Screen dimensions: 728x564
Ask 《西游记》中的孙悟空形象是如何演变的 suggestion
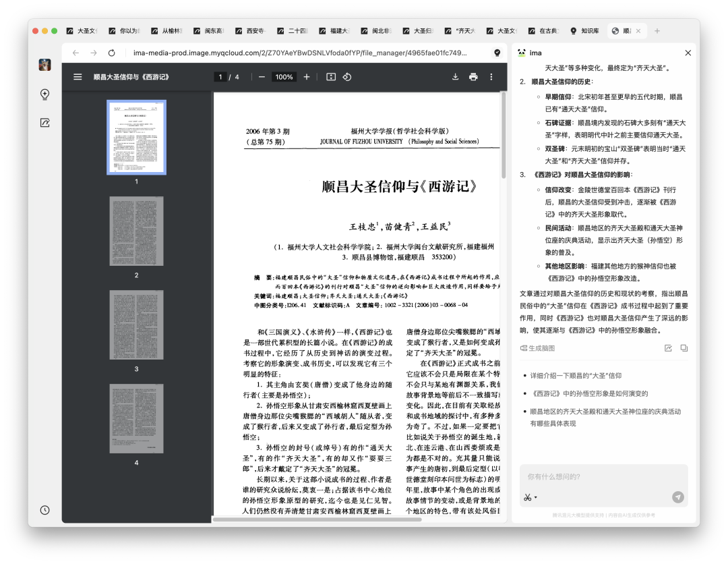click(588, 393)
